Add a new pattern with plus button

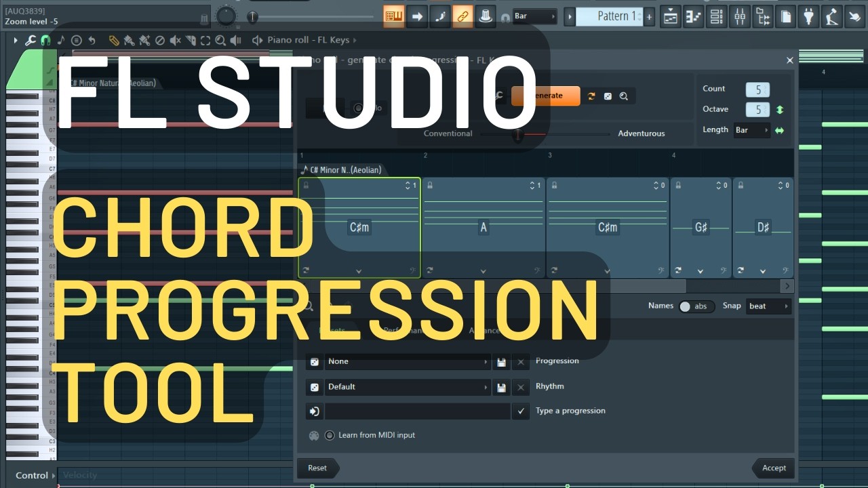coord(649,16)
